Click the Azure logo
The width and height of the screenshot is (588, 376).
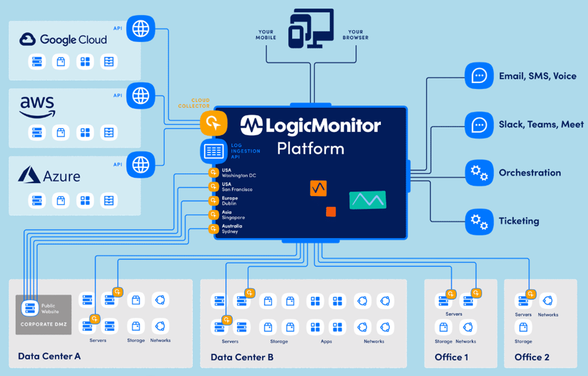click(49, 175)
